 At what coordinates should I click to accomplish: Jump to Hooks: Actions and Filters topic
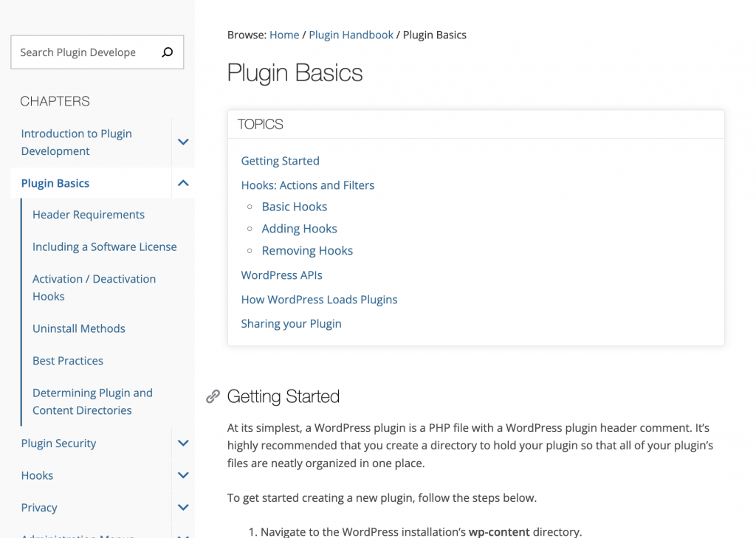coord(308,185)
